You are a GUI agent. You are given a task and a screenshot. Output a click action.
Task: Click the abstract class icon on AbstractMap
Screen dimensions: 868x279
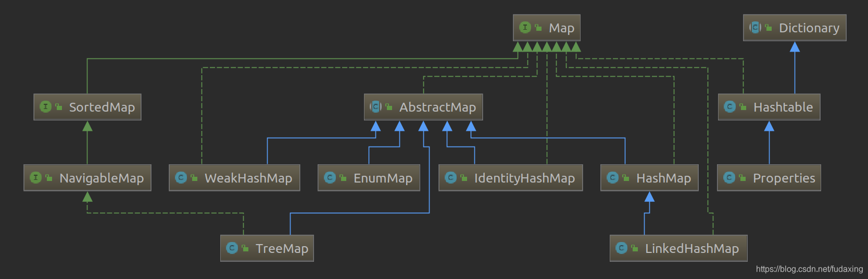click(375, 106)
